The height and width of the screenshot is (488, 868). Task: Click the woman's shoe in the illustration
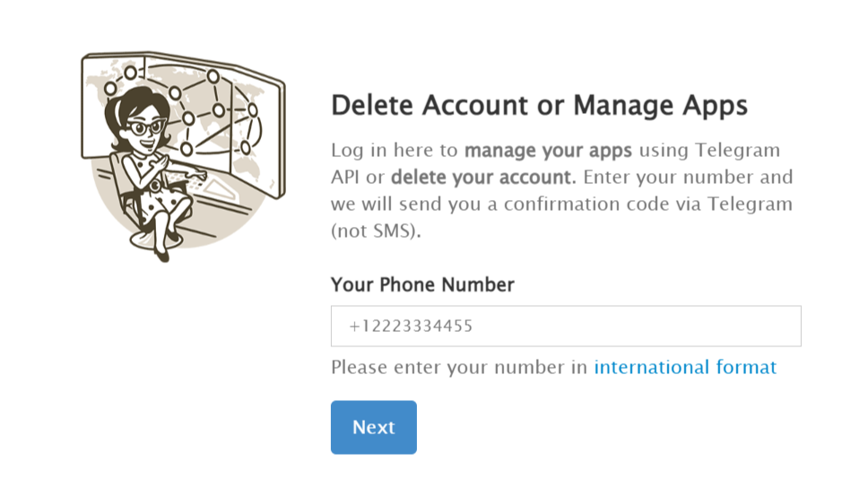(161, 256)
